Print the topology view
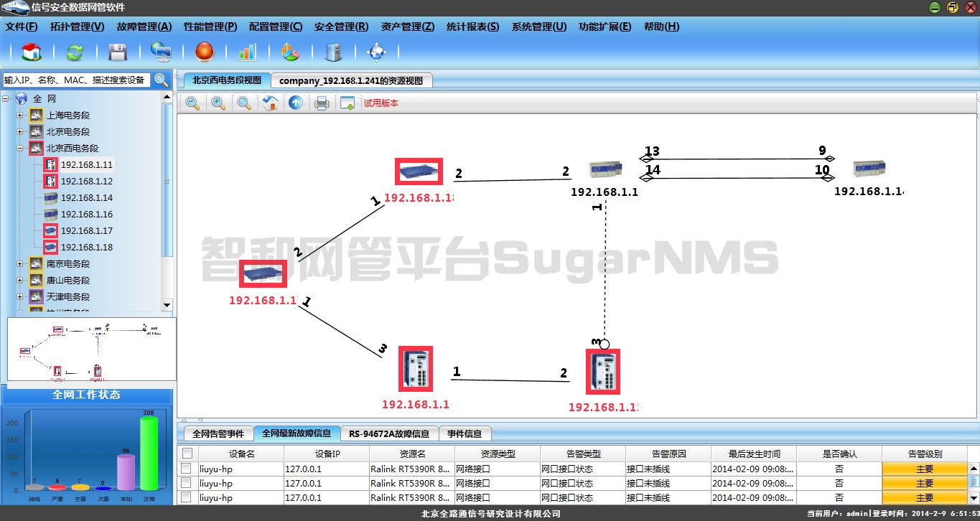Viewport: 980px width, 521px height. pyautogui.click(x=322, y=103)
